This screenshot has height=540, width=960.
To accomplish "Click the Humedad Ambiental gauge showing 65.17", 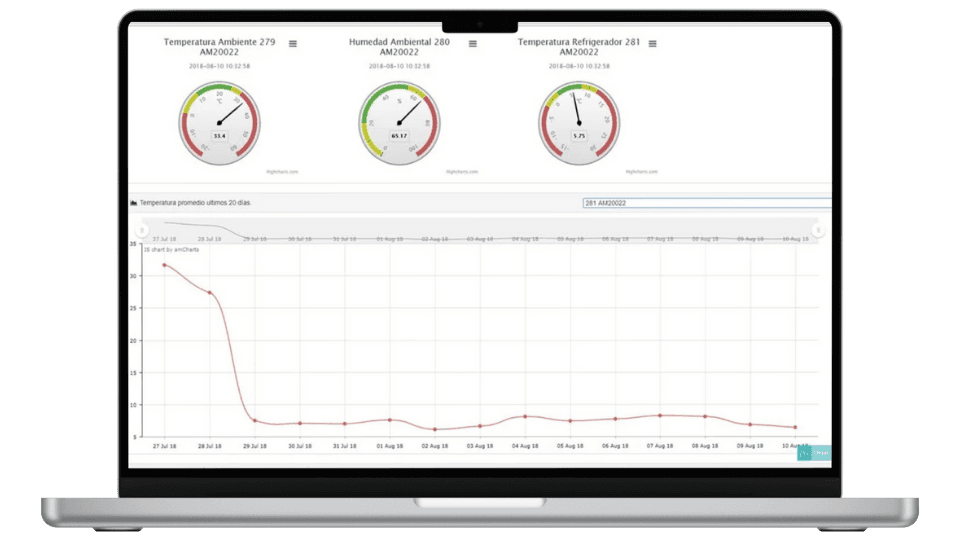I will click(399, 123).
